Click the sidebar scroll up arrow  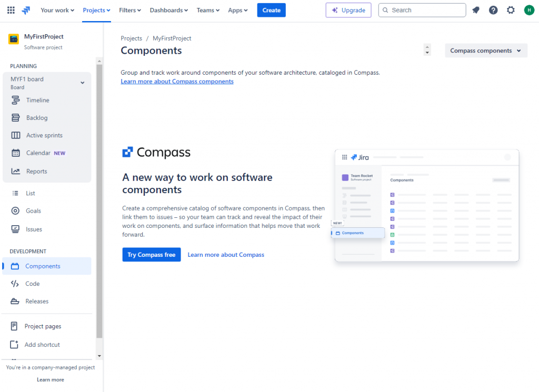tap(99, 61)
